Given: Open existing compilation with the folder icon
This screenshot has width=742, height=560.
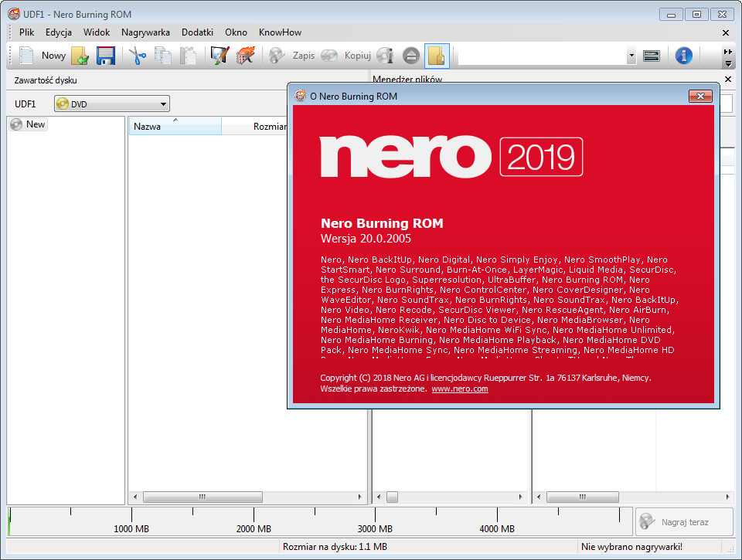Looking at the screenshot, I should point(80,56).
